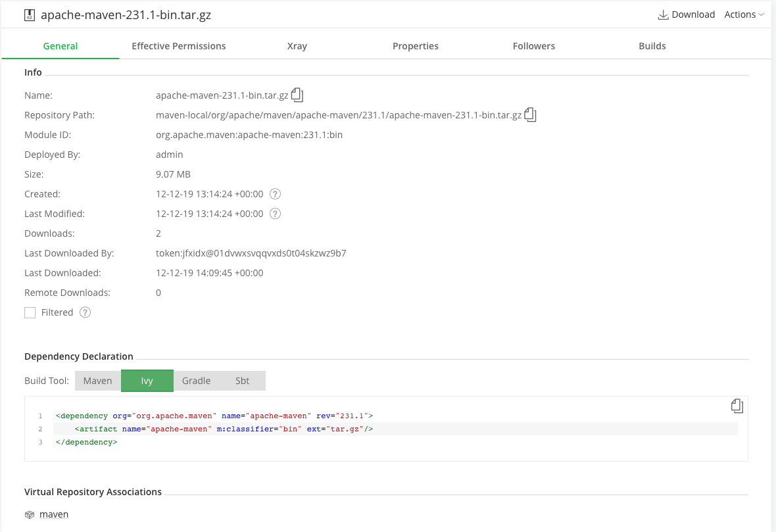Screen dimensions: 776x532
Task: Click the page title apache-maven-231.1-bin.tar.gz
Action: click(x=126, y=15)
